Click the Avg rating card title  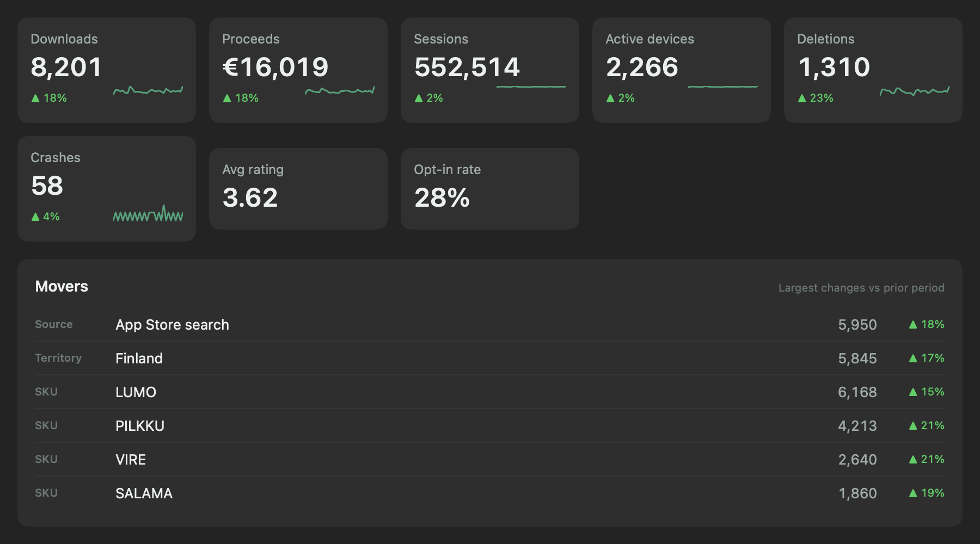(x=253, y=170)
